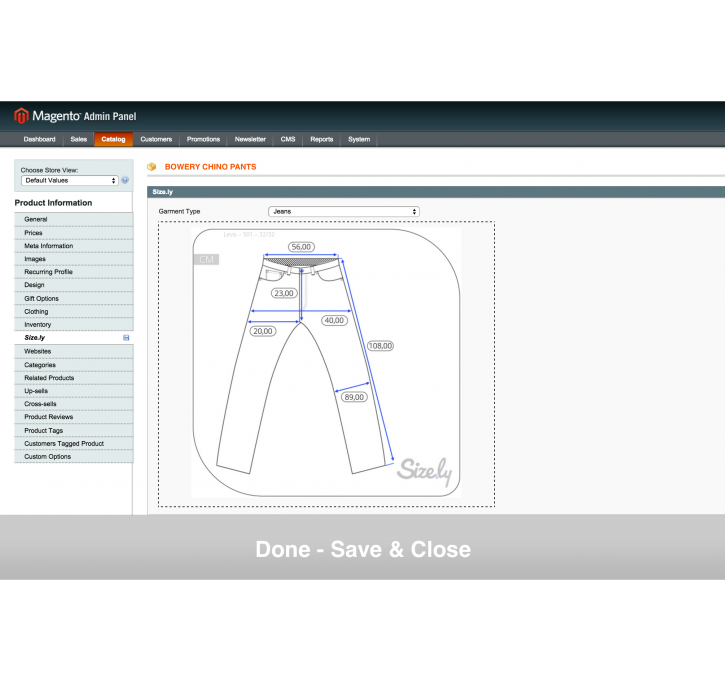This screenshot has width=725, height=680.
Task: Click the help icon beside Store View
Action: (x=125, y=180)
